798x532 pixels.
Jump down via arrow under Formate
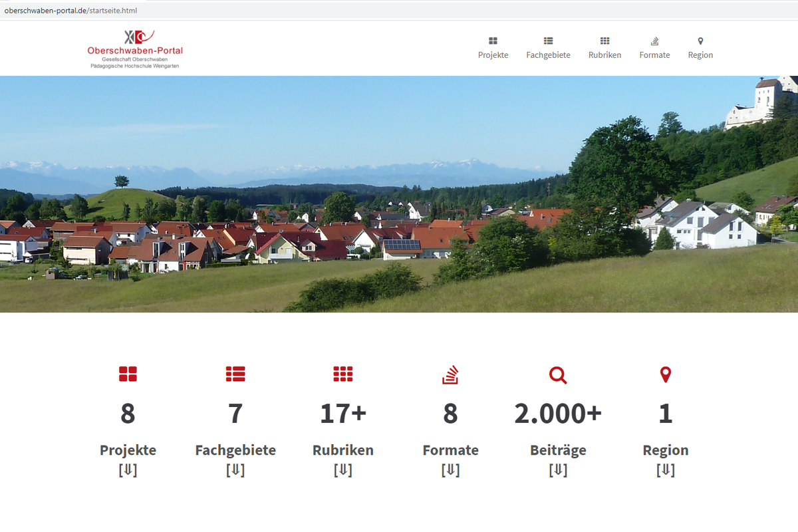(x=450, y=470)
